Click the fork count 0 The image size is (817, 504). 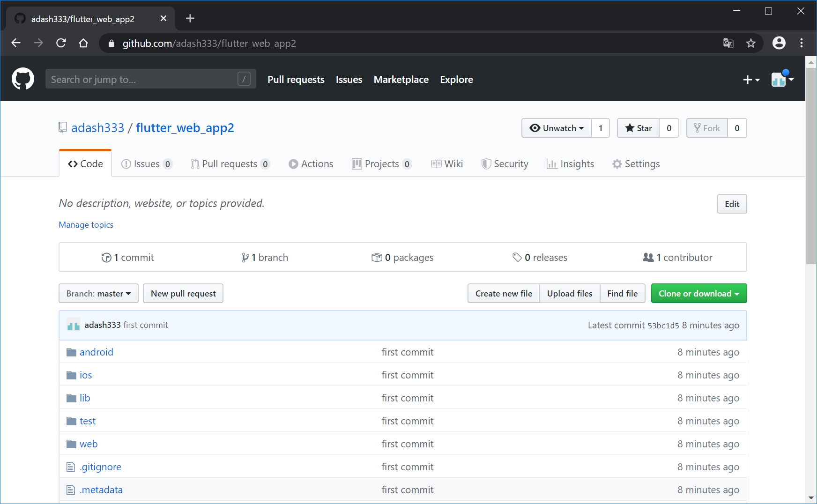tap(737, 128)
